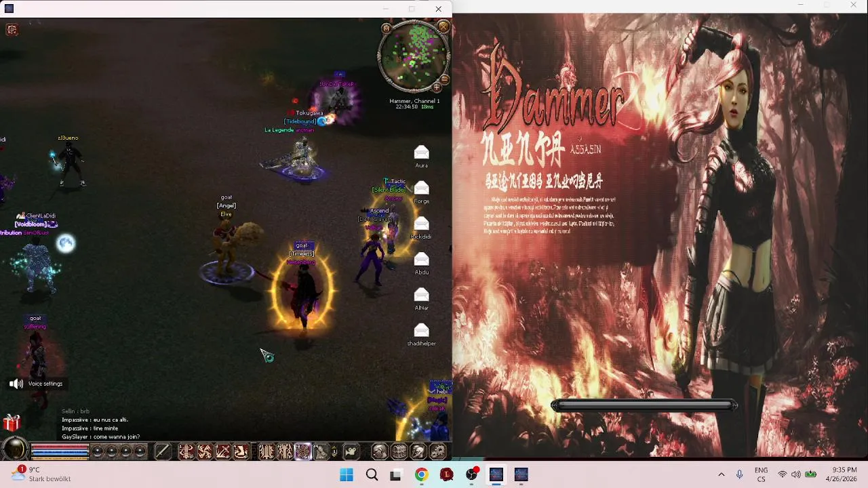Click the first empty round quickslot orb
868x488 pixels.
click(x=97, y=451)
